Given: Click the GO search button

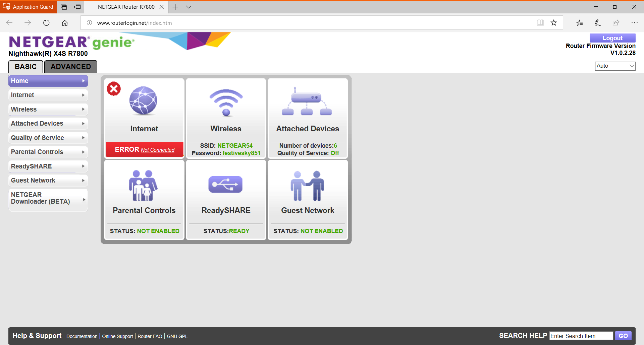Looking at the screenshot, I should pos(623,336).
